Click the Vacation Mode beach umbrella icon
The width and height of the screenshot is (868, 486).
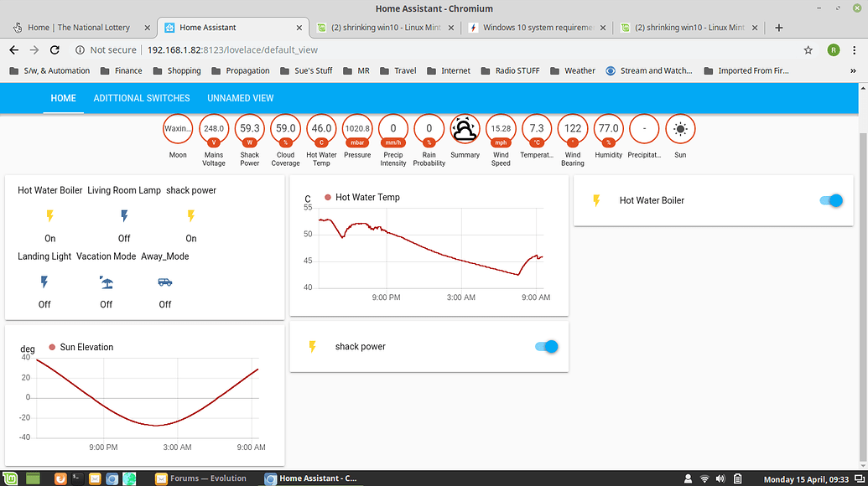(107, 282)
